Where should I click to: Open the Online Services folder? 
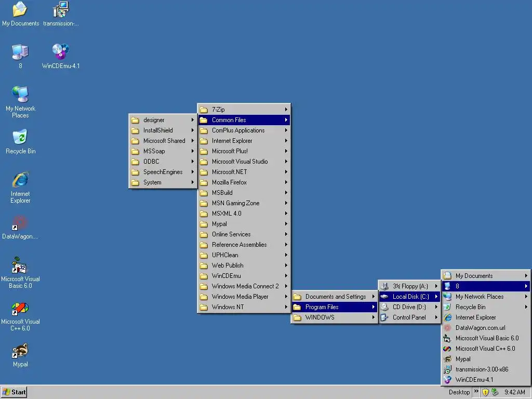pos(244,234)
